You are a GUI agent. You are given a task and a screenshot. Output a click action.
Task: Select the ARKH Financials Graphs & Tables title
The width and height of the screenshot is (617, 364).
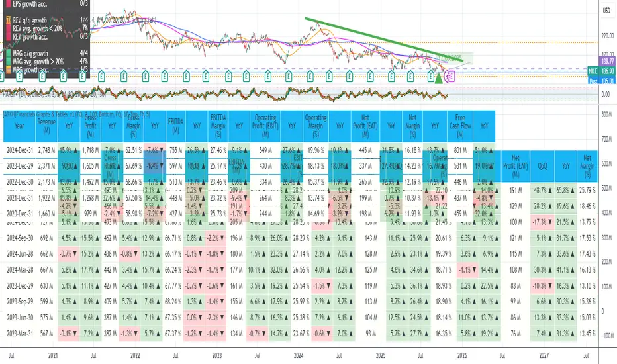point(76,114)
